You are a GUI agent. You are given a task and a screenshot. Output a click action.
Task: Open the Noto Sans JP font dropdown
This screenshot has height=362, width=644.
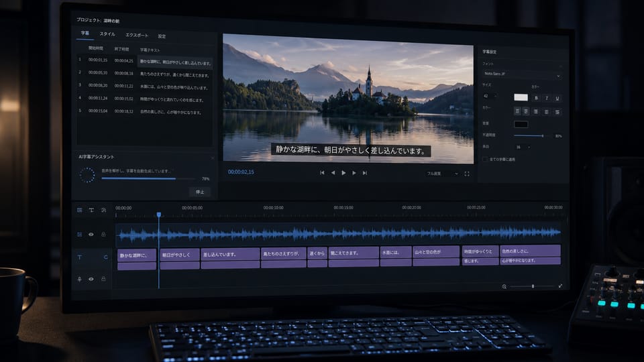(522, 74)
